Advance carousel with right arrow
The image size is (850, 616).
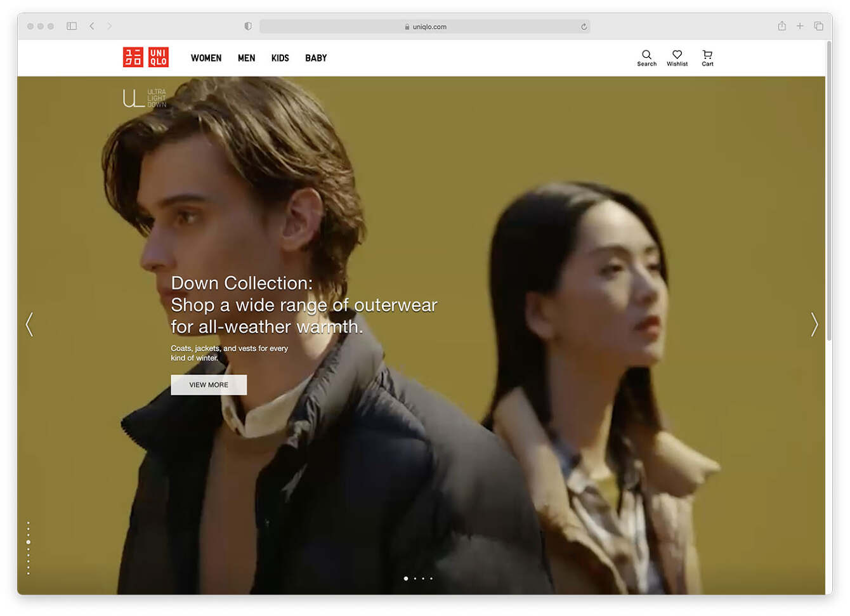(x=814, y=325)
